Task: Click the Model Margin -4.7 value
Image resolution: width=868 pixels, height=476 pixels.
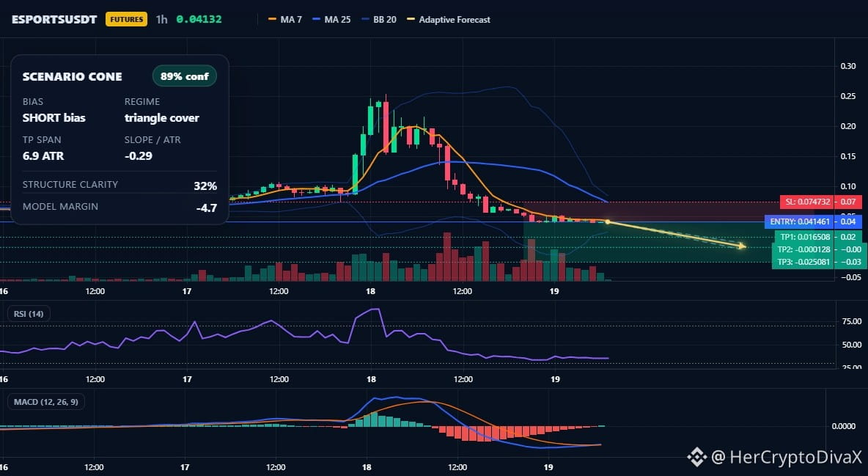Action: click(x=207, y=208)
